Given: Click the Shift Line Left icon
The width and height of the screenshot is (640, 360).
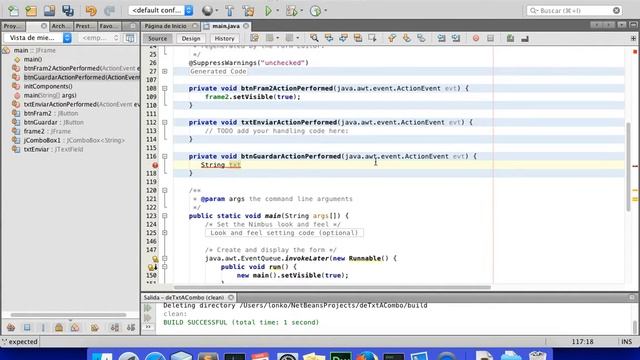Looking at the screenshot, I should [x=441, y=38].
